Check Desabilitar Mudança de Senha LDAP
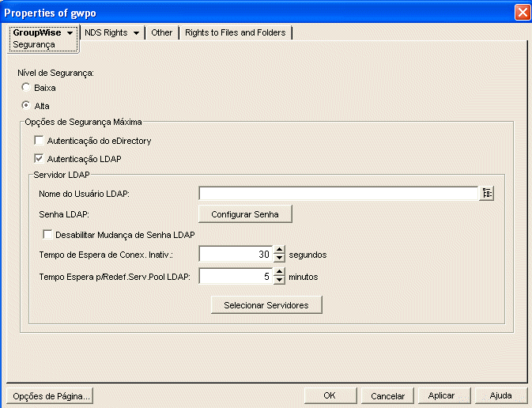532x408 pixels. coord(47,234)
